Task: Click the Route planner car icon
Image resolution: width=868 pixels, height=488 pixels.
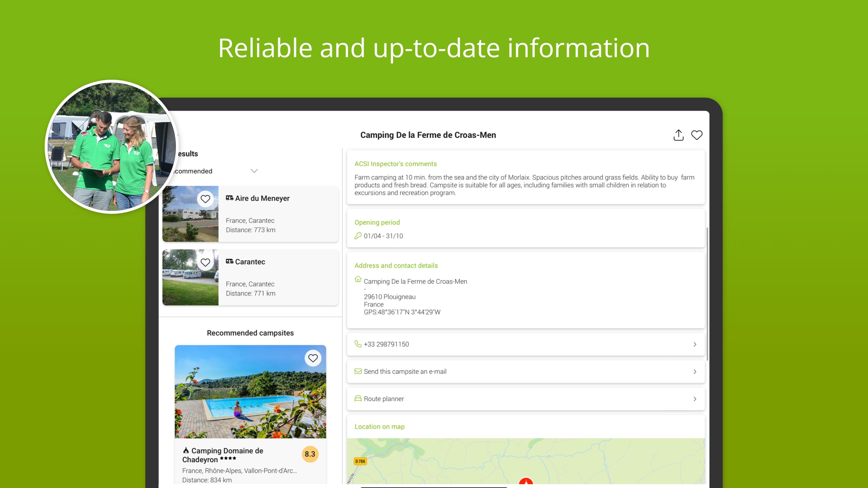Action: coord(358,399)
